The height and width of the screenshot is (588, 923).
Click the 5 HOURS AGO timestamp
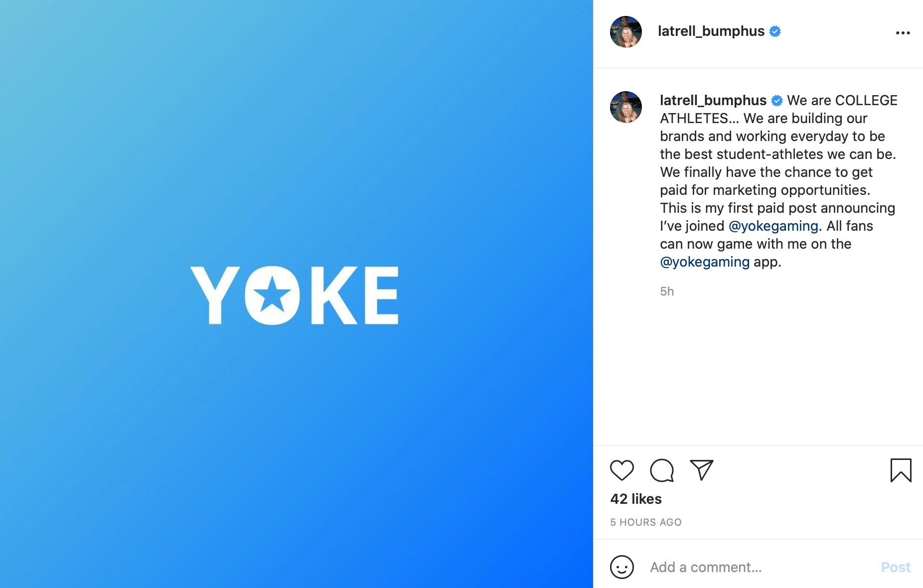pos(645,522)
